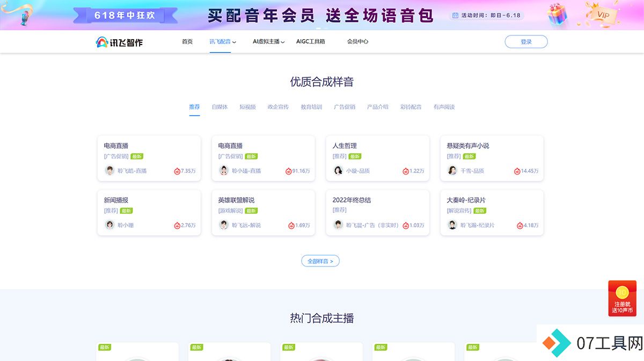Viewport: 644px width, 361px height.
Task: Select the 教育培训 sample tab
Action: (311, 107)
